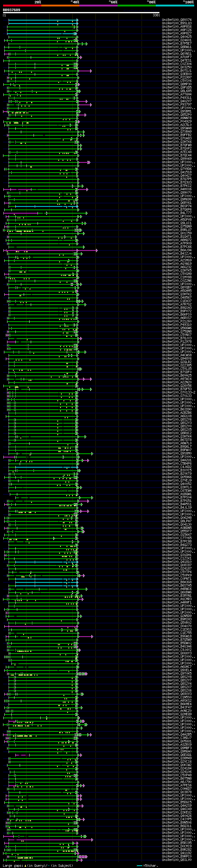
Task: Open hit UniRef100_C1E755
Action: coord(177,633)
